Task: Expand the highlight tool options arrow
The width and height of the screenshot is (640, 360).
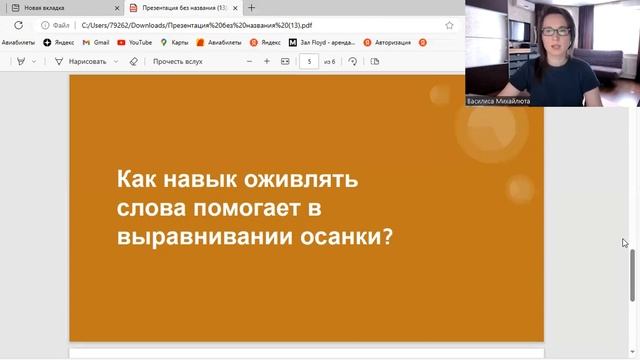Action: tap(34, 61)
